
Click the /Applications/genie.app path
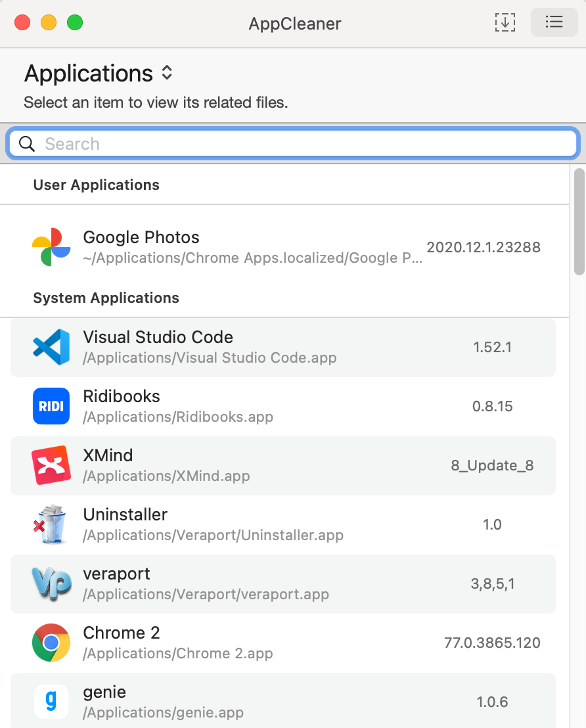[x=163, y=713]
